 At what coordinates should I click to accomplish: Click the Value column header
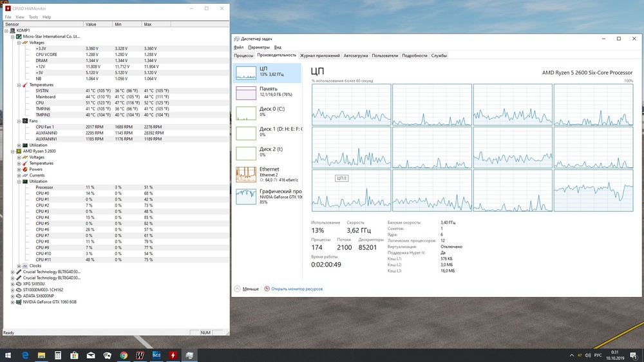[98, 24]
